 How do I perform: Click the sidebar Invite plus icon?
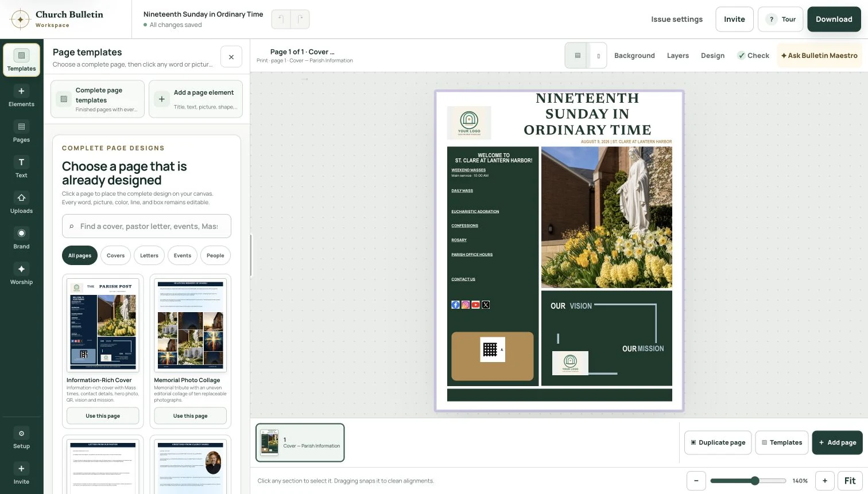click(x=21, y=469)
